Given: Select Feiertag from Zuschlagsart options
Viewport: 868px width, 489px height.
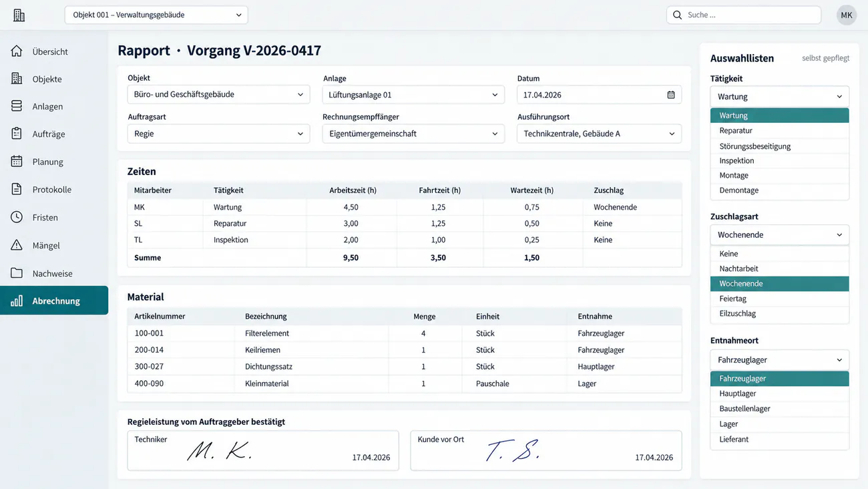Looking at the screenshot, I should (780, 299).
